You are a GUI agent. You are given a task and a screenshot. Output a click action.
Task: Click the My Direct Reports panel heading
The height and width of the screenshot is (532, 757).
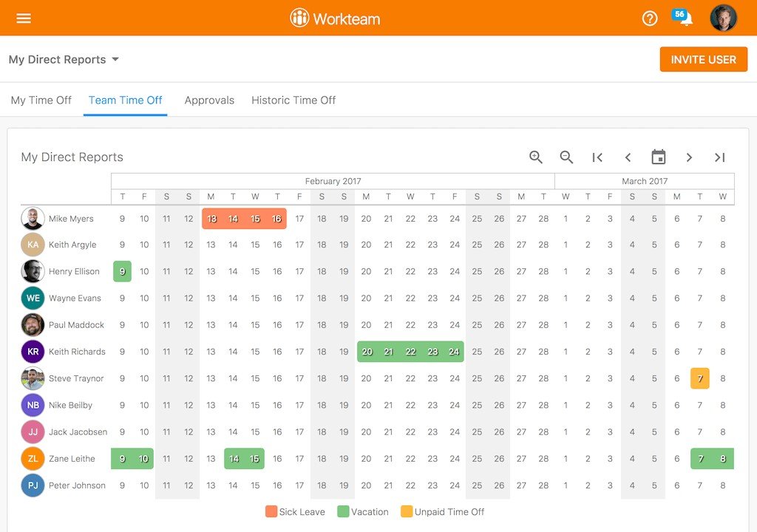pos(72,157)
